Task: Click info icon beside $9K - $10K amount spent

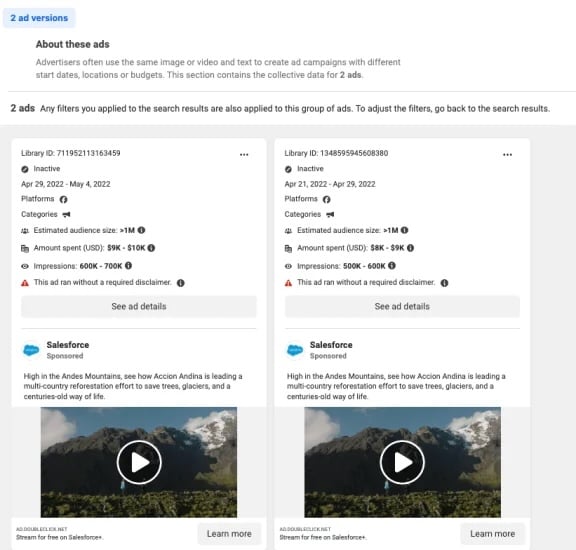Action: pos(151,248)
